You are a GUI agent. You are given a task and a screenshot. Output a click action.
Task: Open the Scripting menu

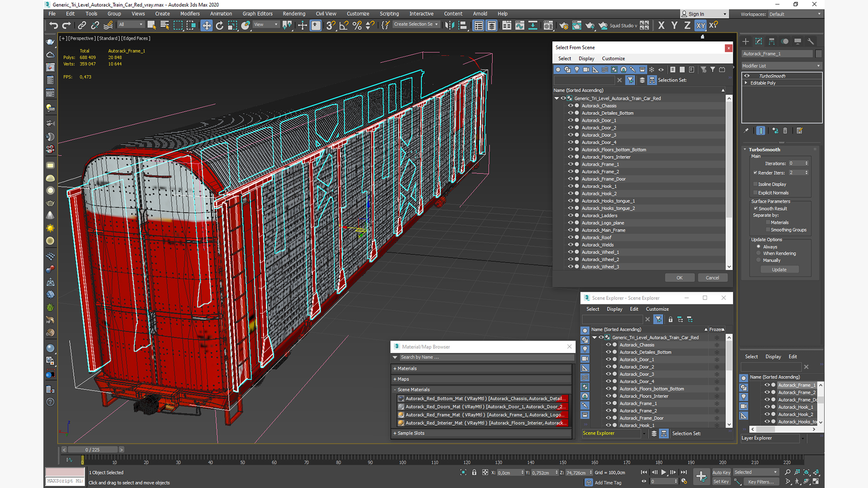389,14
